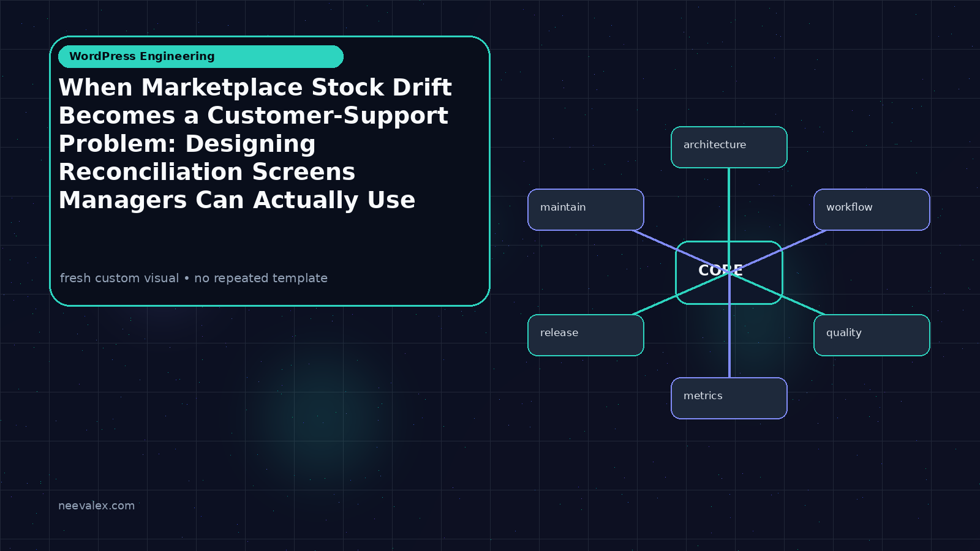Viewport: 980px width, 551px height.
Task: Select the architecture node in the diagram
Action: click(x=729, y=147)
